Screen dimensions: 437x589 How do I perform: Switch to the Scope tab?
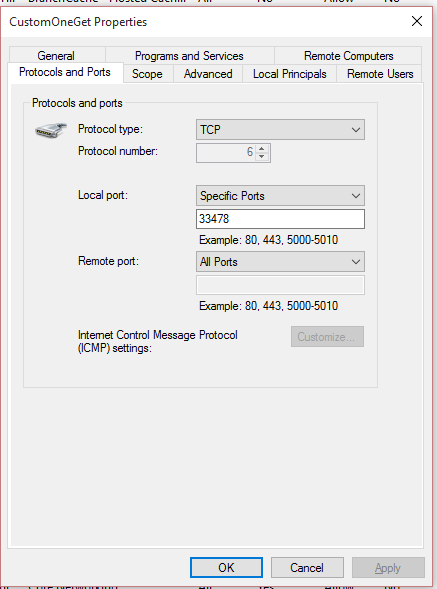click(x=148, y=74)
